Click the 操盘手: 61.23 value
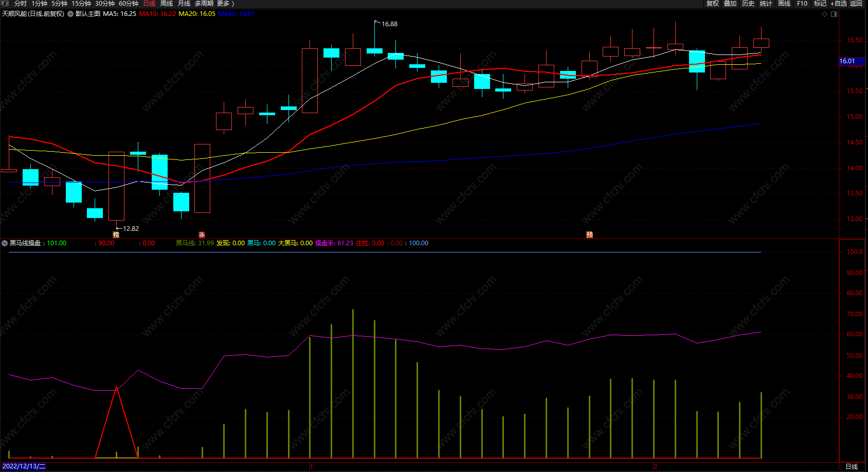This screenshot has width=868, height=472. 334,243
